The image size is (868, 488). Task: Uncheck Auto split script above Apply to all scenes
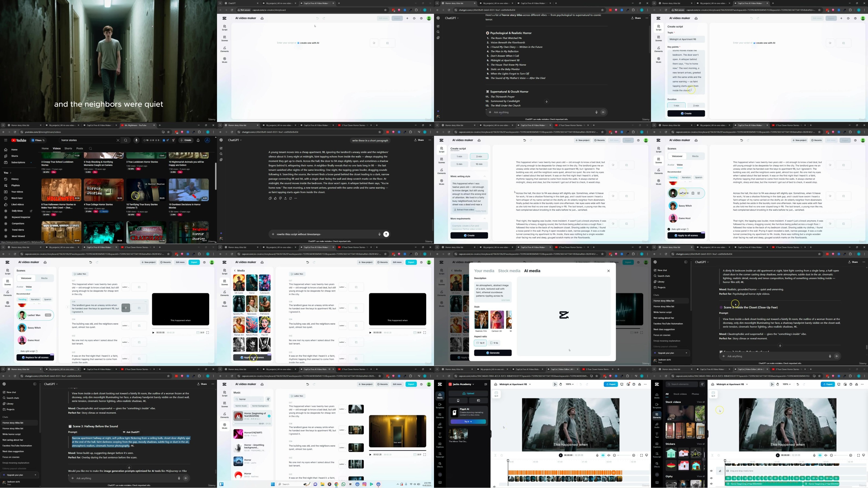669,229
